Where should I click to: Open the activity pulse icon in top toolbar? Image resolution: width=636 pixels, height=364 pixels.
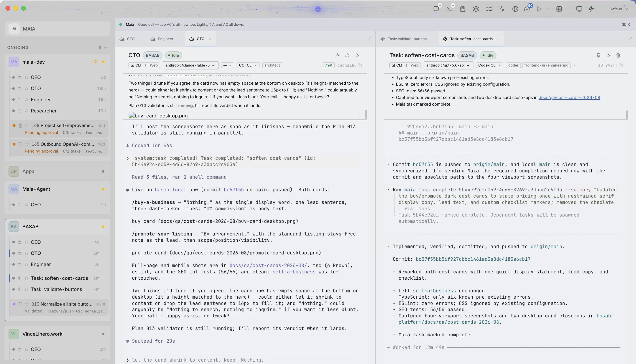click(502, 9)
